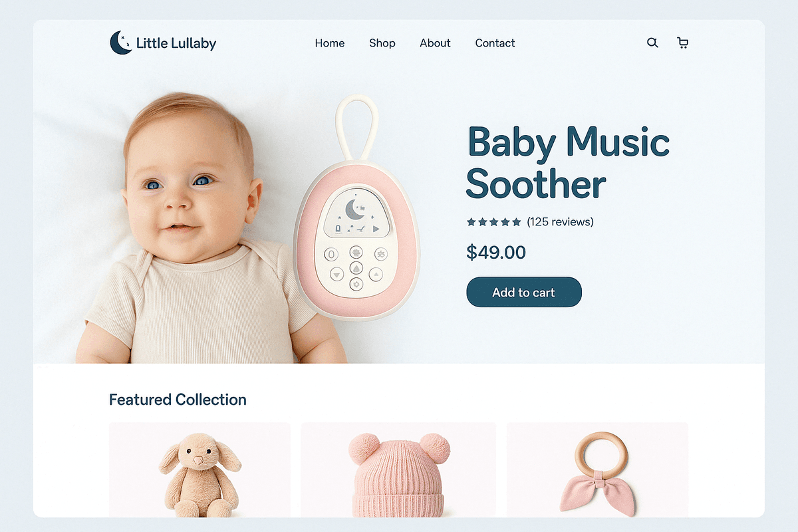Image resolution: width=798 pixels, height=532 pixels.
Task: Open the shopping cart icon
Action: (x=682, y=43)
